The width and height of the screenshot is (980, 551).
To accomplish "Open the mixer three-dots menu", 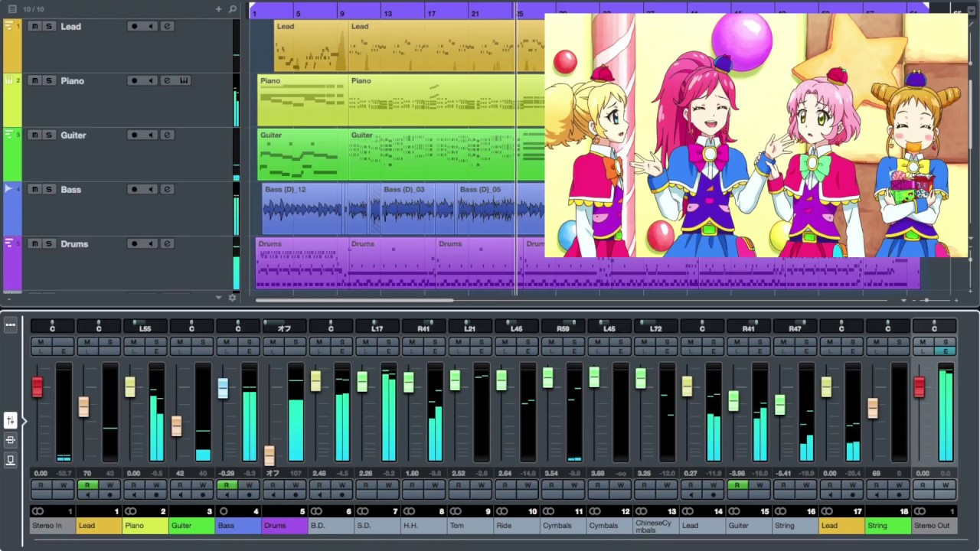I will point(11,325).
